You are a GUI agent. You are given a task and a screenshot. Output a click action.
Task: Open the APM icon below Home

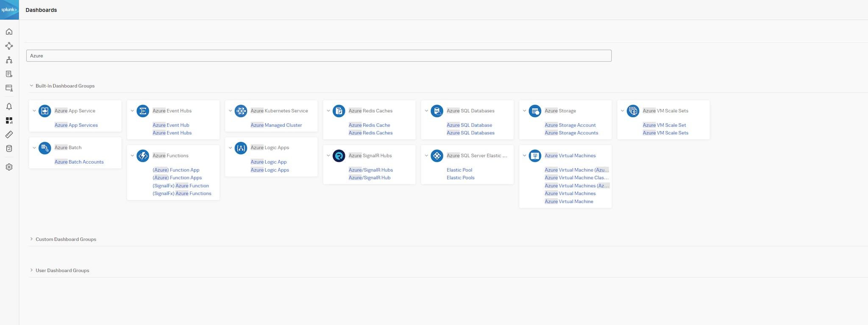click(x=9, y=46)
